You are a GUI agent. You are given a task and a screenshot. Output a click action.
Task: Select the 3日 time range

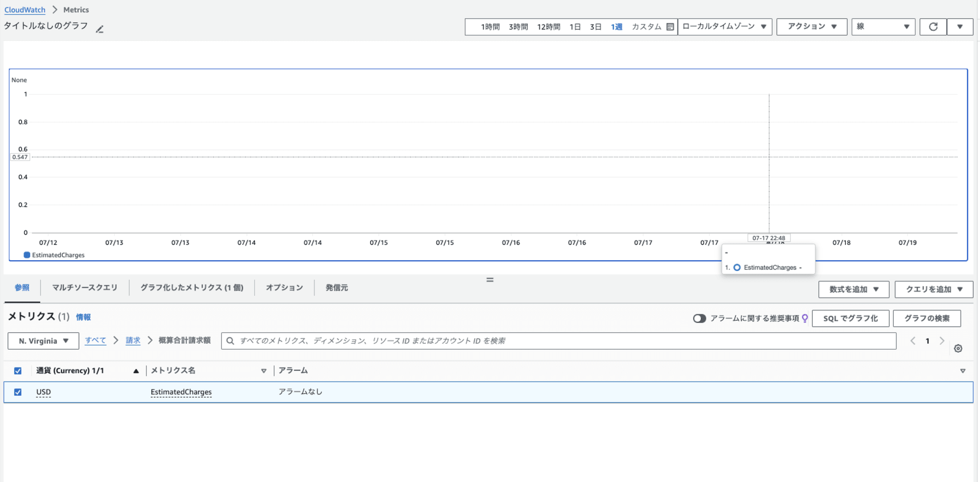[595, 27]
